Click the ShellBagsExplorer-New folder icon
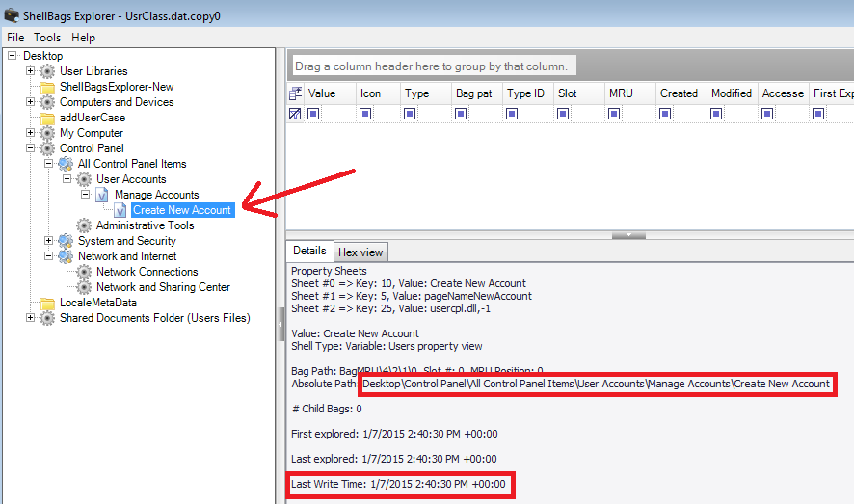 (47, 87)
